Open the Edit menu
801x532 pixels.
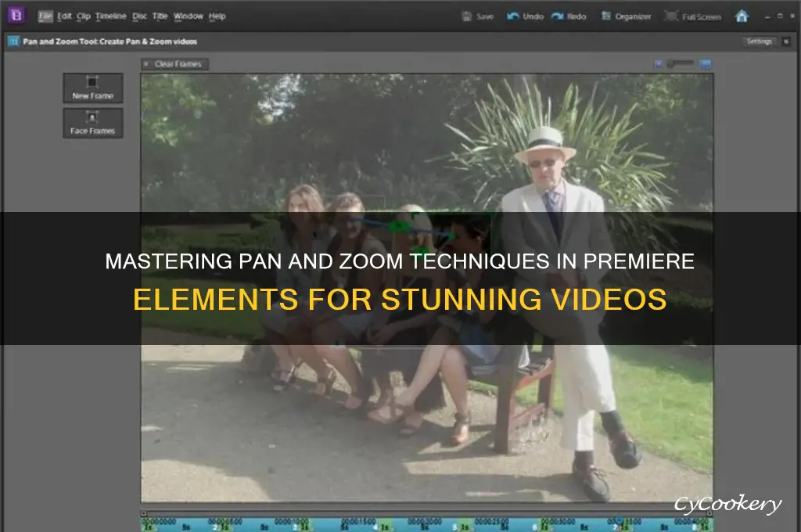64,16
